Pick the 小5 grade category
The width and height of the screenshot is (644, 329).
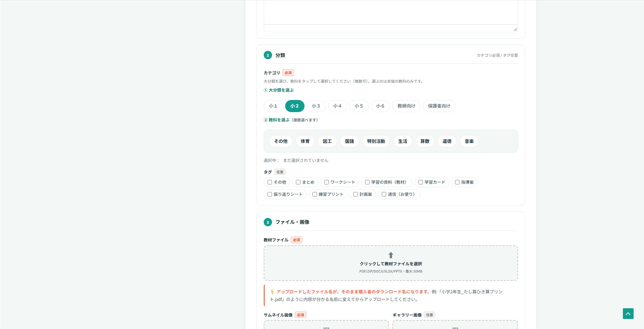pos(359,106)
